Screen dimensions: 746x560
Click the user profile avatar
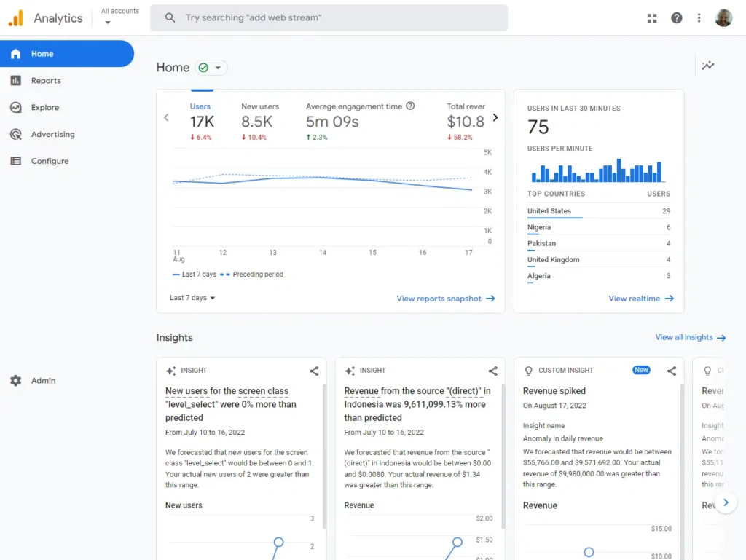point(723,18)
